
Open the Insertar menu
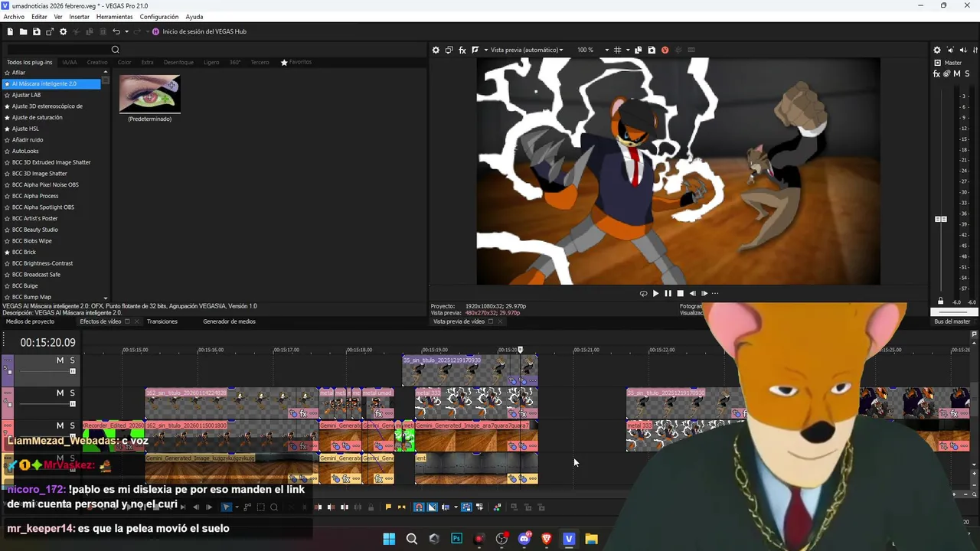79,17
